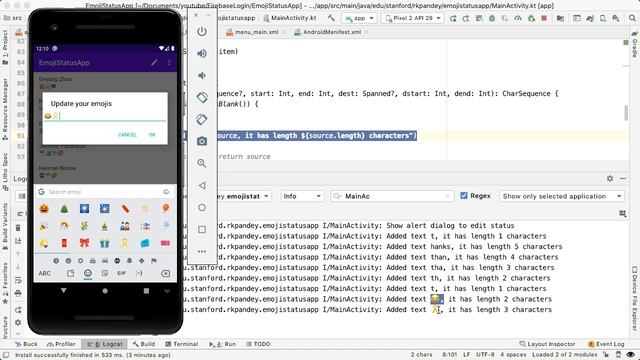The image size is (640, 360).
Task: Open the Resource Manager side panel
Action: pos(5,109)
